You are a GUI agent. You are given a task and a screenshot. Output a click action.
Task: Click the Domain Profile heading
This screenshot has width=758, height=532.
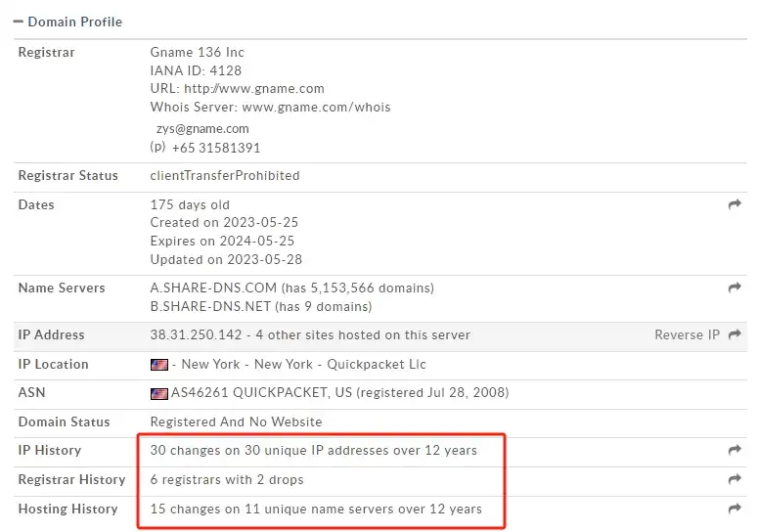click(x=75, y=22)
